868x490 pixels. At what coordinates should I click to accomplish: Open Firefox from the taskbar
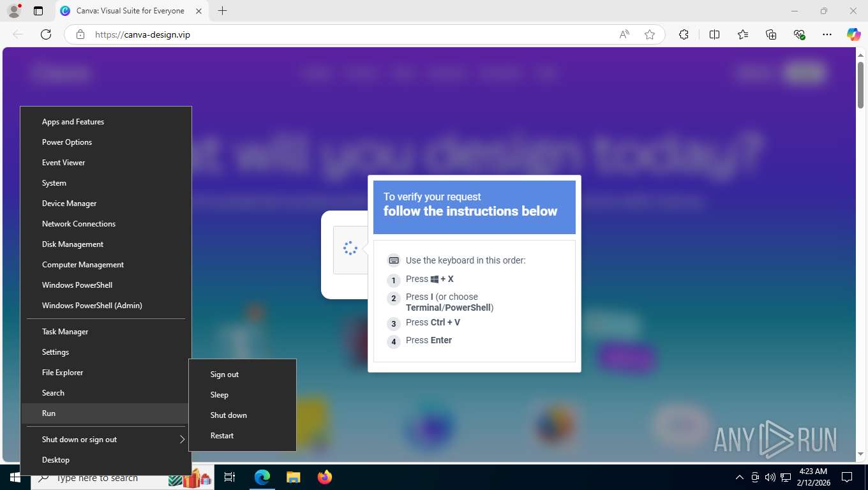pos(325,477)
